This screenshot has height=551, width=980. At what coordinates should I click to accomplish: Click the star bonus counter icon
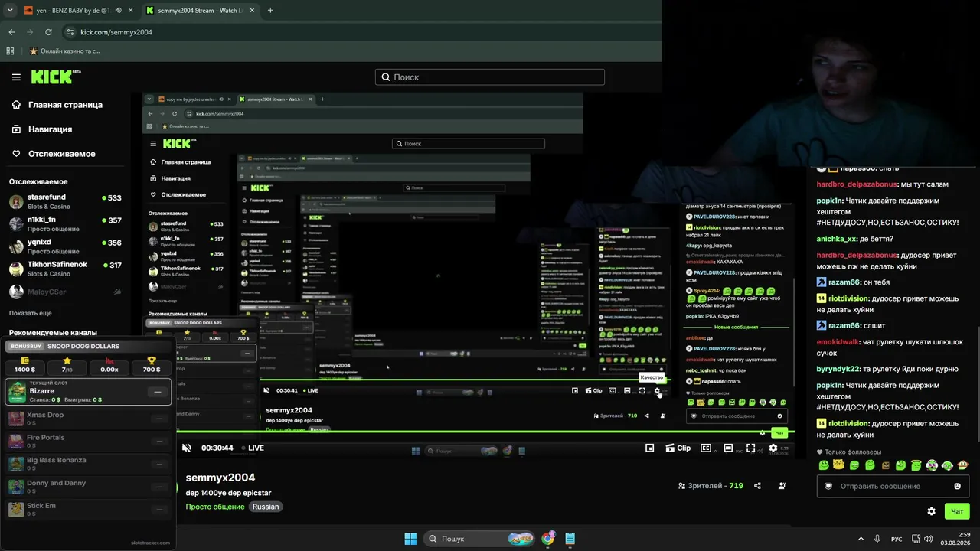click(x=67, y=360)
